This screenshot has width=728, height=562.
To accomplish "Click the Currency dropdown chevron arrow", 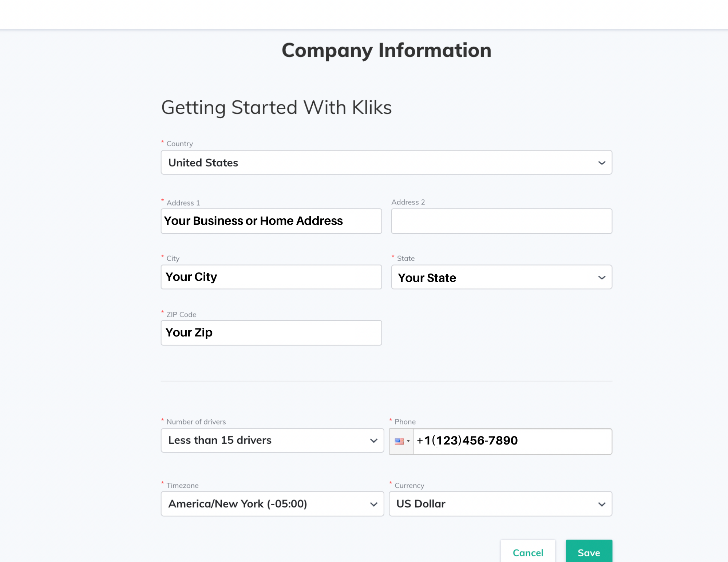I will tap(602, 504).
